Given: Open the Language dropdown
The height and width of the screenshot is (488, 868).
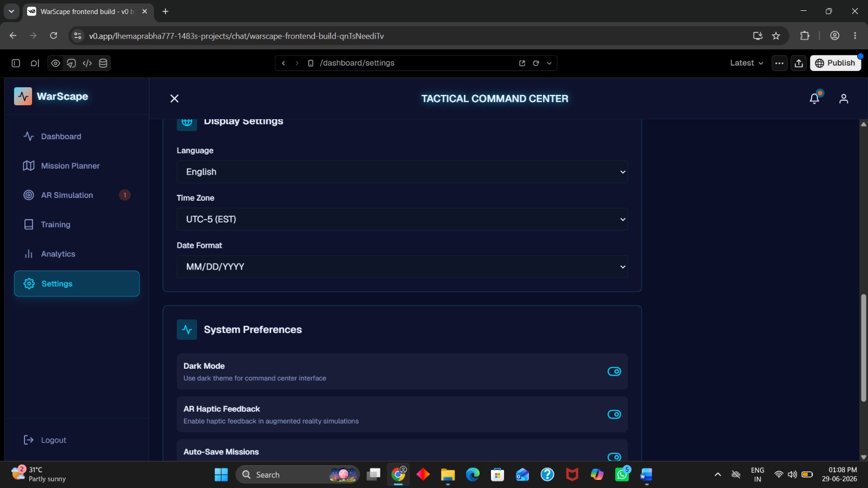Looking at the screenshot, I should 402,172.
